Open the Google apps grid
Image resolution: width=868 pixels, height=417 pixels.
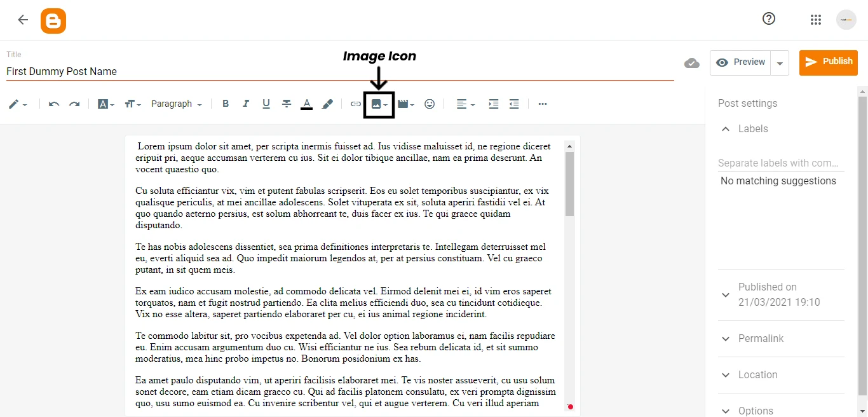pos(816,19)
